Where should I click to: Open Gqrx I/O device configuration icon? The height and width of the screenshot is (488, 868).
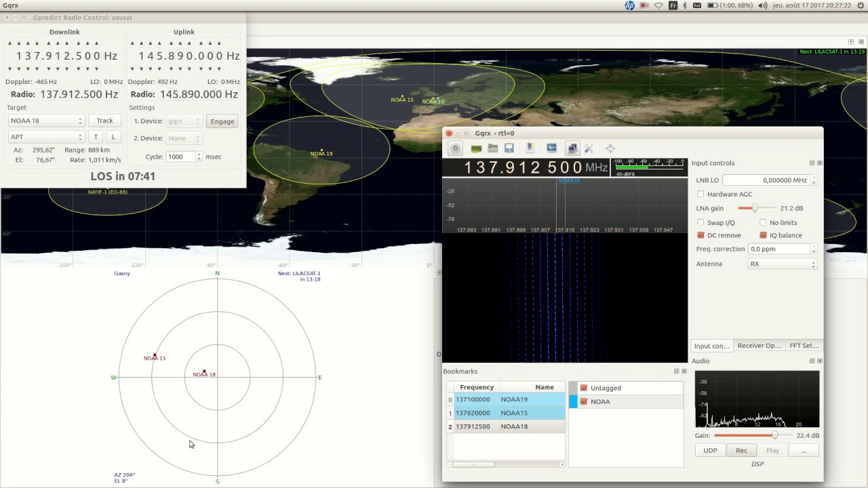[476, 148]
